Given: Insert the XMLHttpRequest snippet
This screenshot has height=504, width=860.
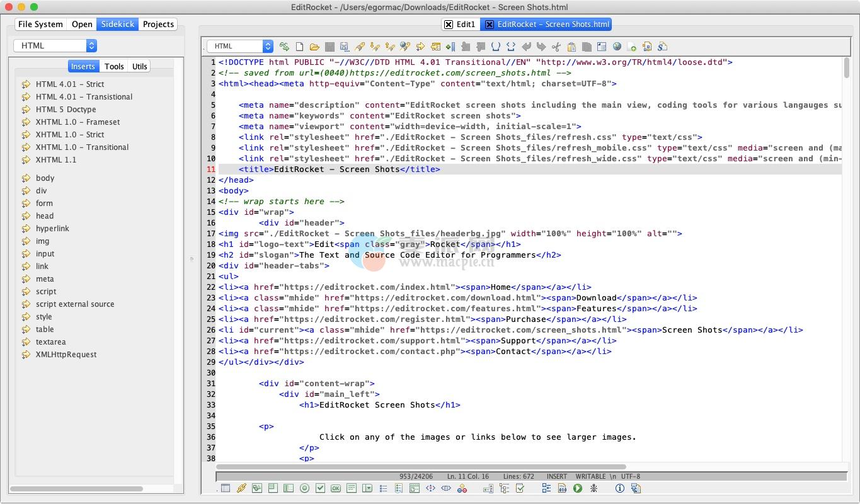Looking at the screenshot, I should (x=66, y=354).
